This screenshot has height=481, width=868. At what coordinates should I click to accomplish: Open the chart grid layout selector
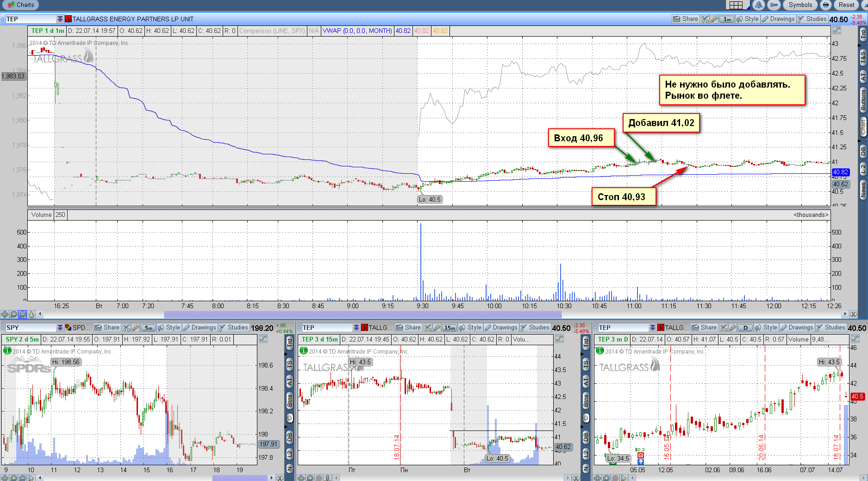pyautogui.click(x=736, y=5)
